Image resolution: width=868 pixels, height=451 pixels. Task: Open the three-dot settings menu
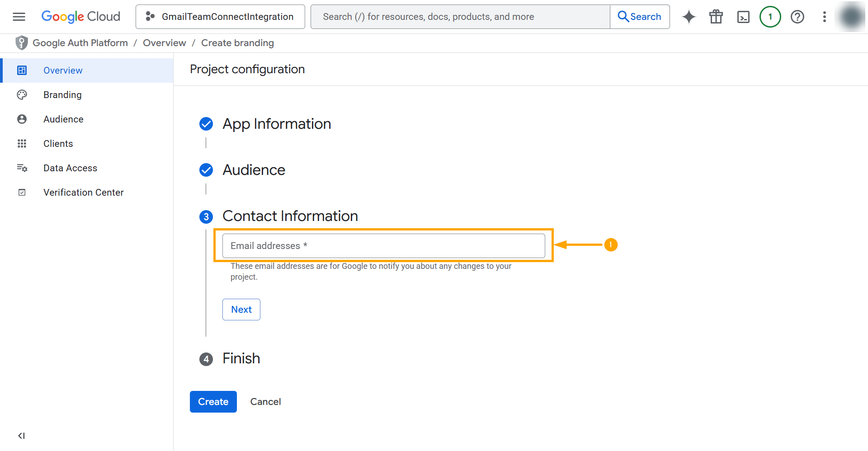point(824,17)
